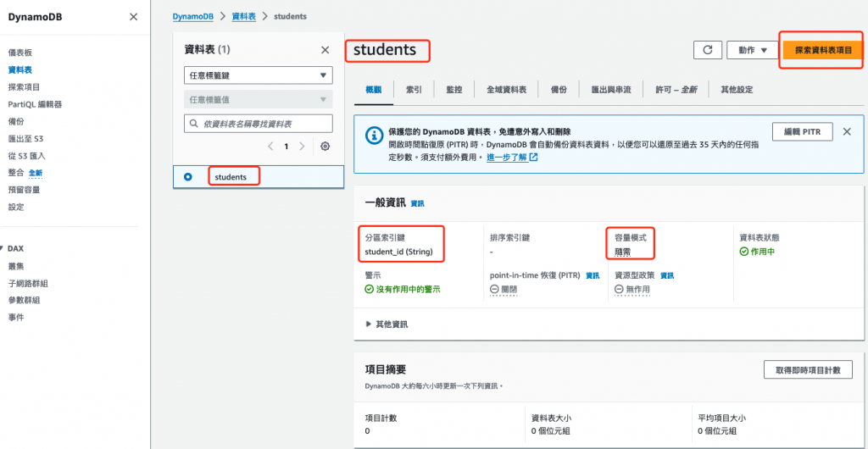Open 探索項目 in the sidebar

[x=24, y=86]
